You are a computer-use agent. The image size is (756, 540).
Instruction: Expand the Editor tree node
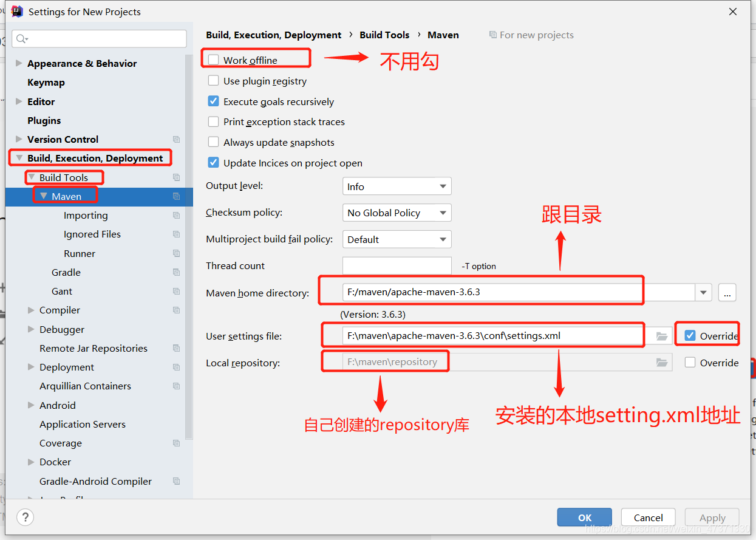[x=19, y=101]
